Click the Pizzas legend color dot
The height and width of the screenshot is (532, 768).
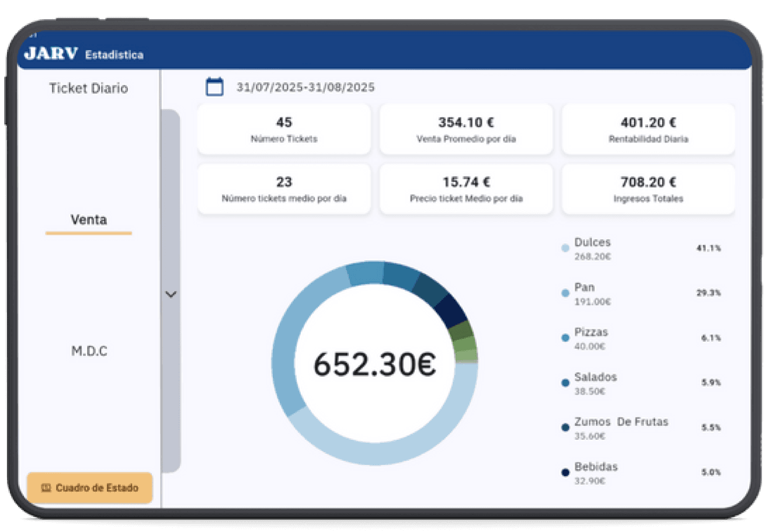565,338
